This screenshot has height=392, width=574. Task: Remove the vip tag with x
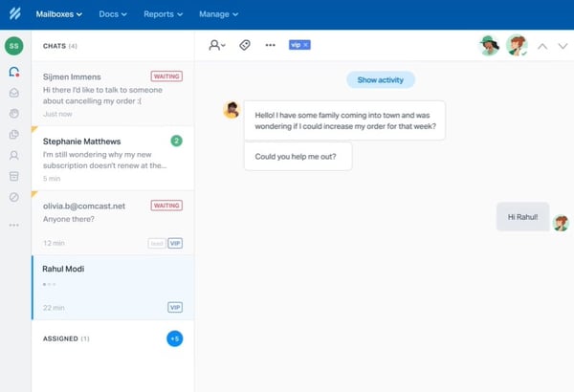click(306, 45)
